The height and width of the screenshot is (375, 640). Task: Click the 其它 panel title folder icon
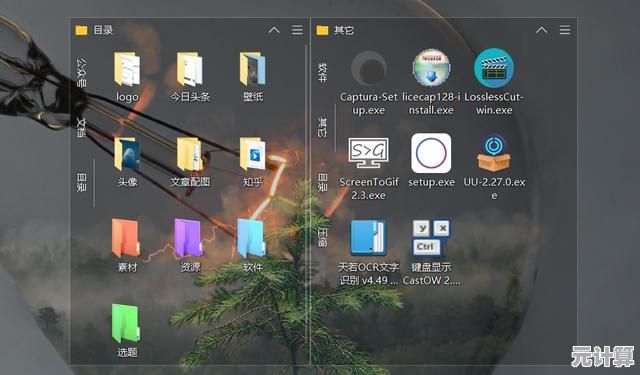[322, 30]
